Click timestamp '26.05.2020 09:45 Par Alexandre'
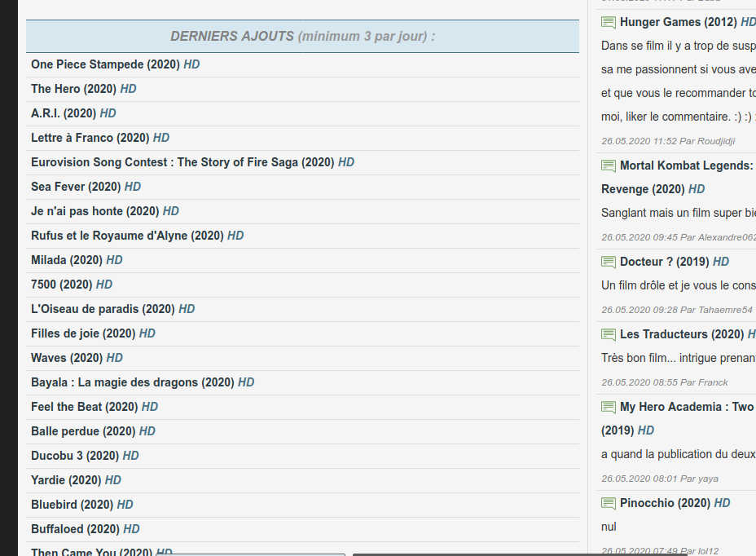This screenshot has width=756, height=556. [x=679, y=237]
